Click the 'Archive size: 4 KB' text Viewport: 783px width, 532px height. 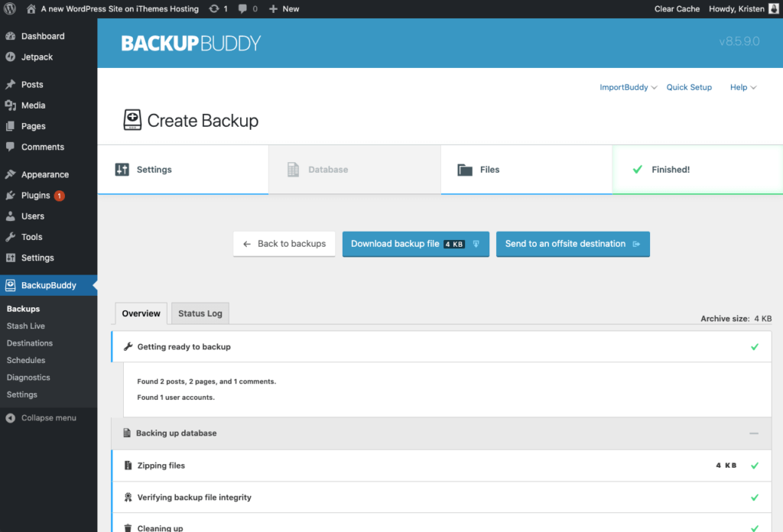point(736,319)
